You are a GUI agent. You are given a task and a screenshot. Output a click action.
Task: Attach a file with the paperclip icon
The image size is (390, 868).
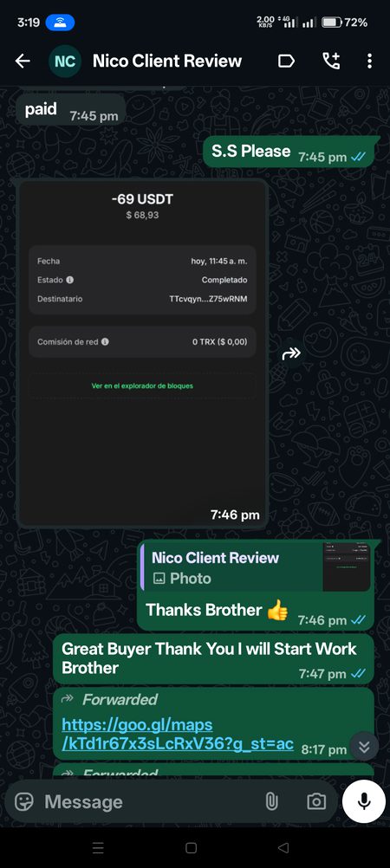point(271,801)
